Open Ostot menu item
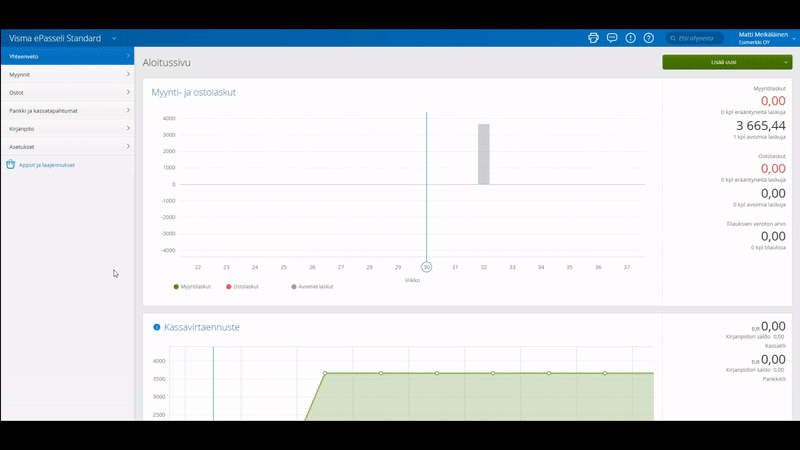The image size is (800, 450). (67, 92)
